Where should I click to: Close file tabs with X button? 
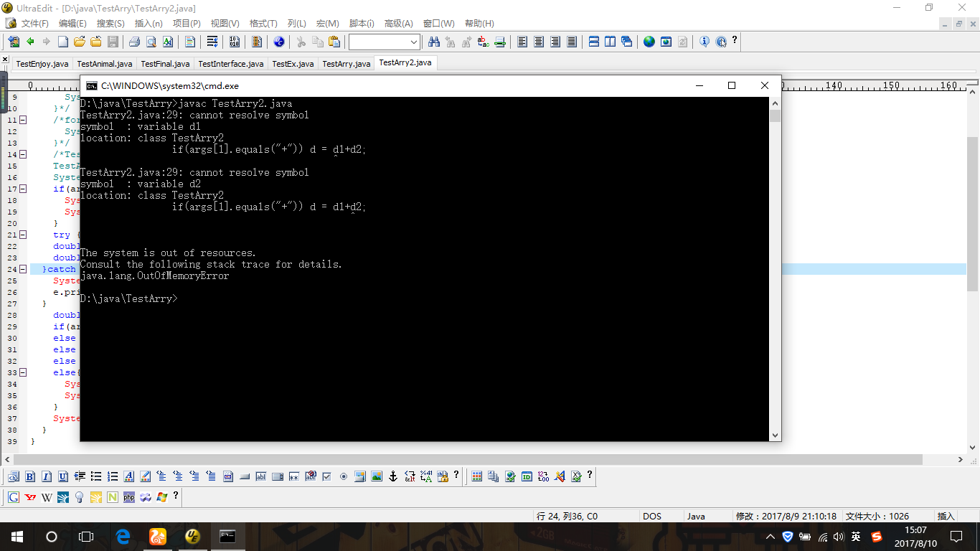click(5, 60)
